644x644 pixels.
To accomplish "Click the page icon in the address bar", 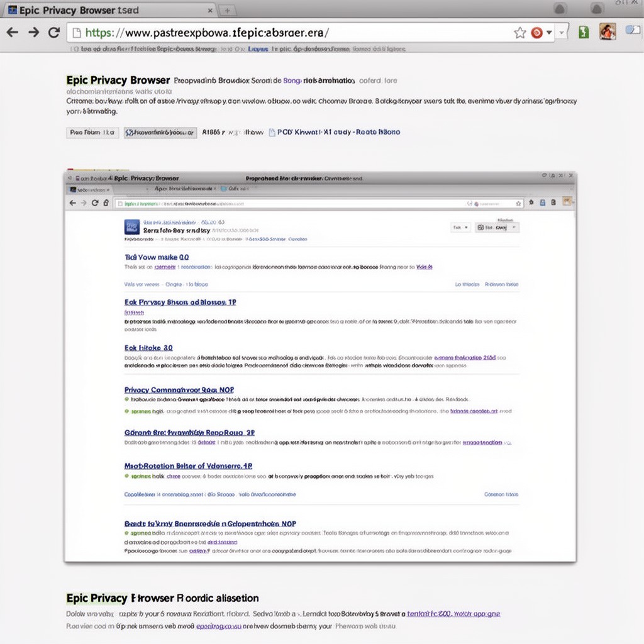I will (76, 33).
